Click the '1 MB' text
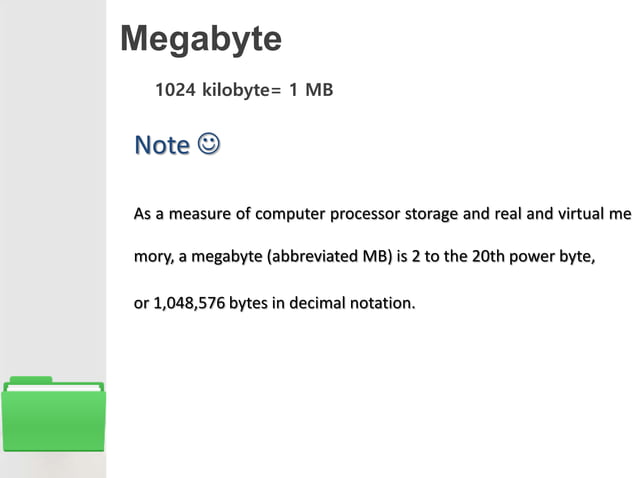Image resolution: width=638 pixels, height=478 pixels. click(311, 90)
